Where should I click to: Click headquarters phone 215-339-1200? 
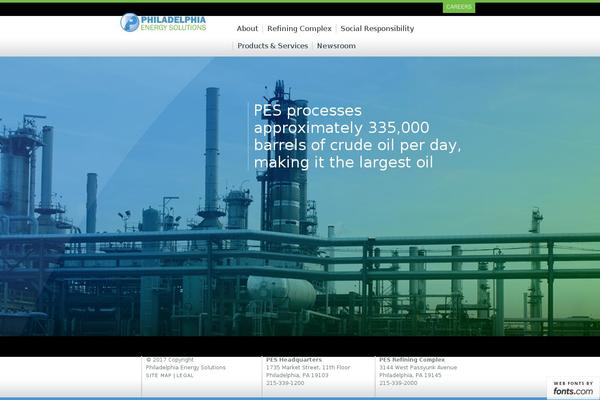(x=285, y=383)
